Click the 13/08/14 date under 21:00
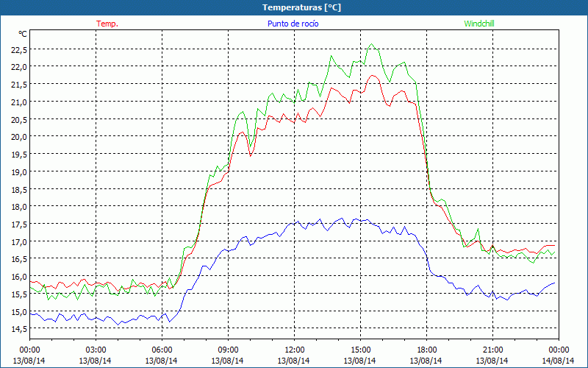Viewport: 588px width, 368px height. pyautogui.click(x=492, y=361)
